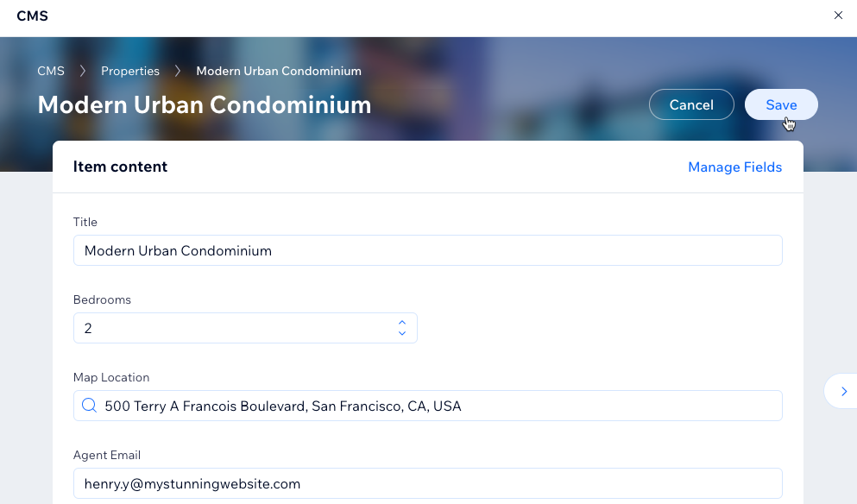Viewport: 857px width, 504px height.
Task: Select the Modern Urban Condominium breadcrumb item
Action: (279, 71)
